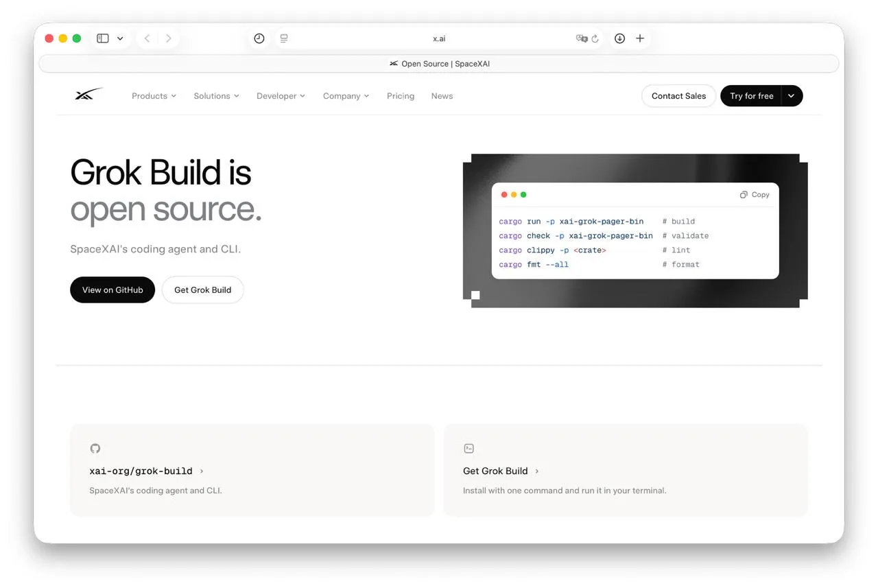This screenshot has width=878, height=588.
Task: Open the News page
Action: point(442,96)
